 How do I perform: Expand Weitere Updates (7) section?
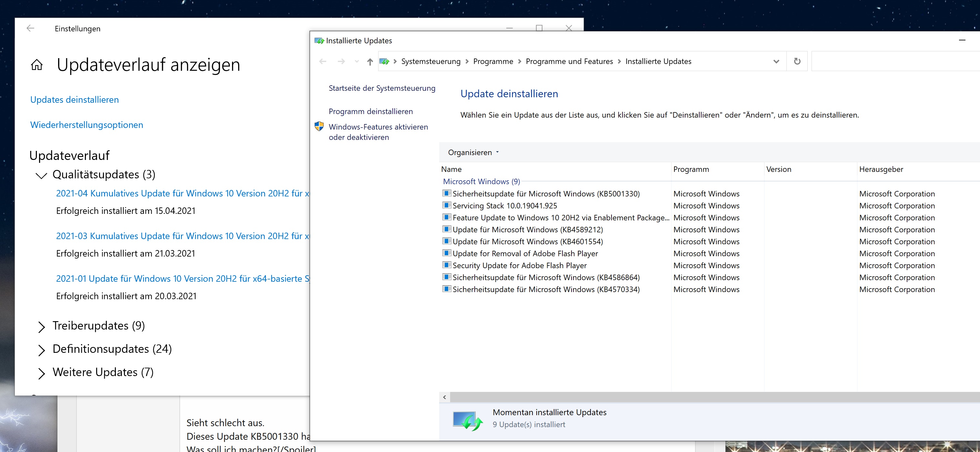pyautogui.click(x=42, y=373)
